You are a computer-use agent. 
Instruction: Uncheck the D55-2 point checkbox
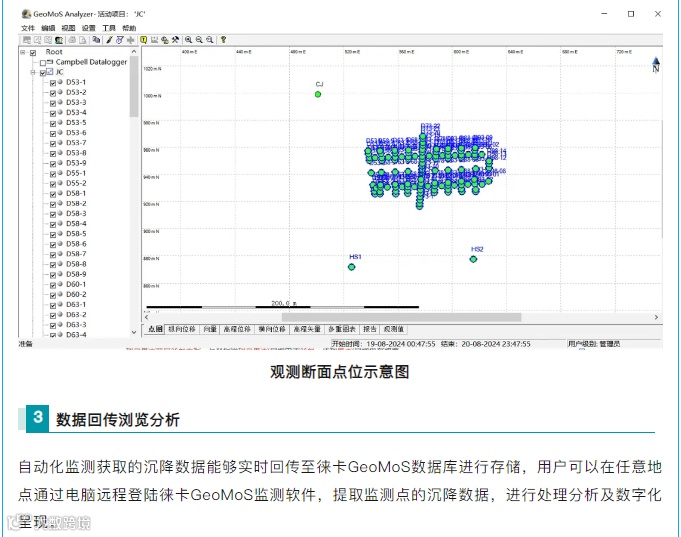[53, 184]
